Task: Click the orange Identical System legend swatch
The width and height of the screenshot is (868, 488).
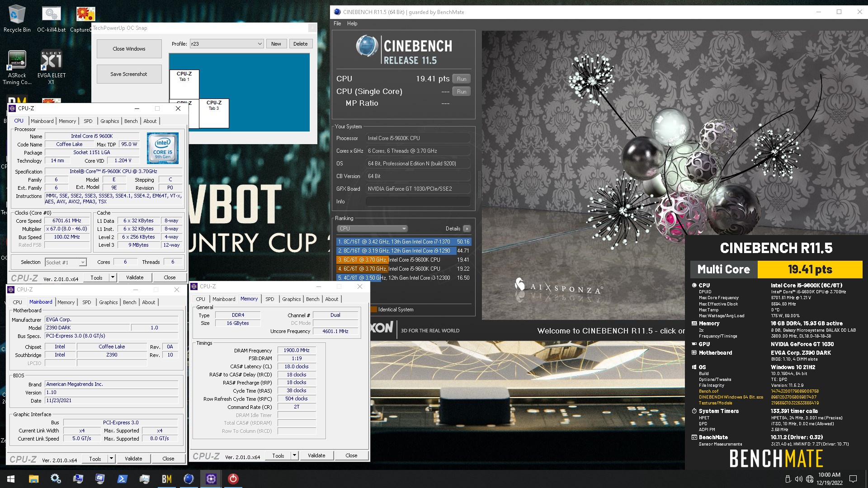Action: [x=374, y=310]
